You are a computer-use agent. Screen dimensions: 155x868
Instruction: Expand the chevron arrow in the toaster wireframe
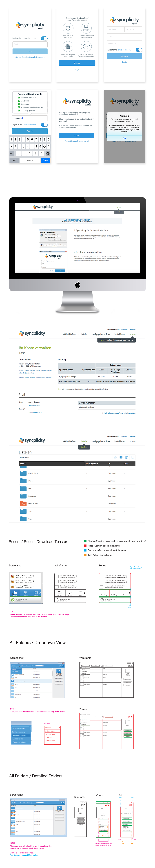coord(85,593)
